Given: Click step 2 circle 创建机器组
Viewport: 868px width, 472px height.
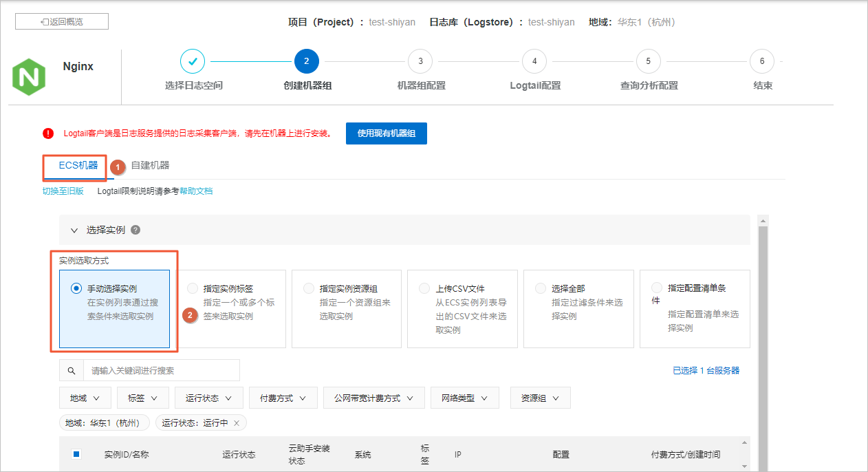Looking at the screenshot, I should pos(306,61).
